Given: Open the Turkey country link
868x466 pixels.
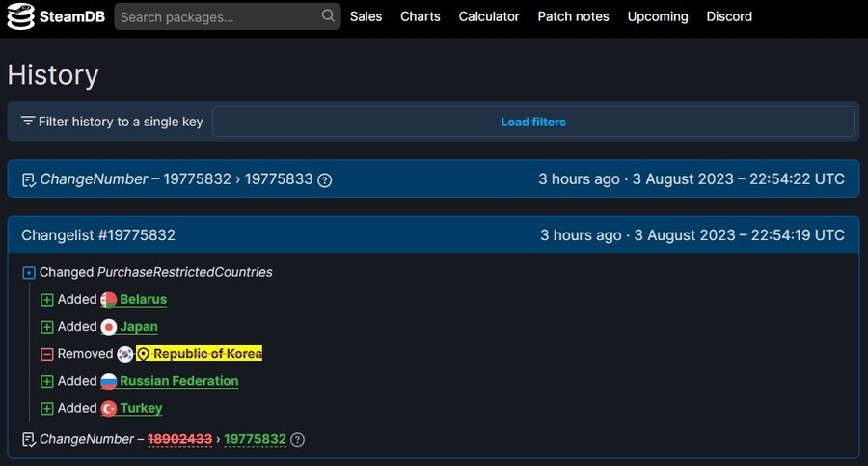Looking at the screenshot, I should pos(141,408).
